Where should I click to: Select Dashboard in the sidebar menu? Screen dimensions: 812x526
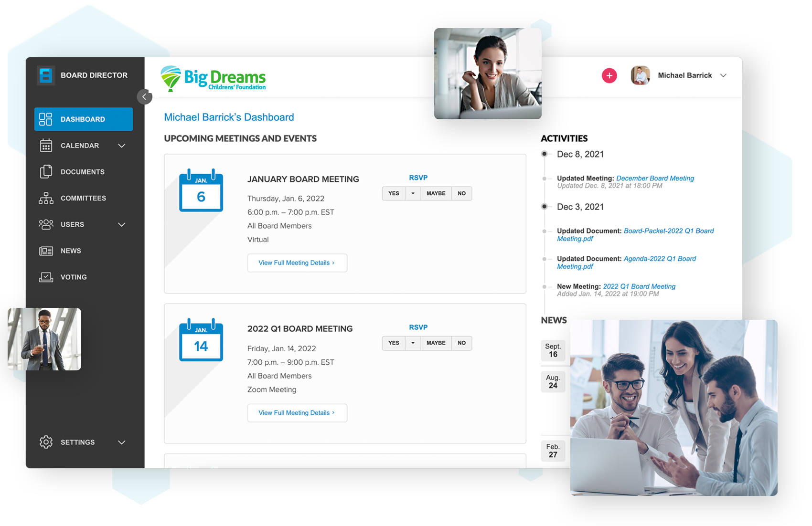pos(84,119)
